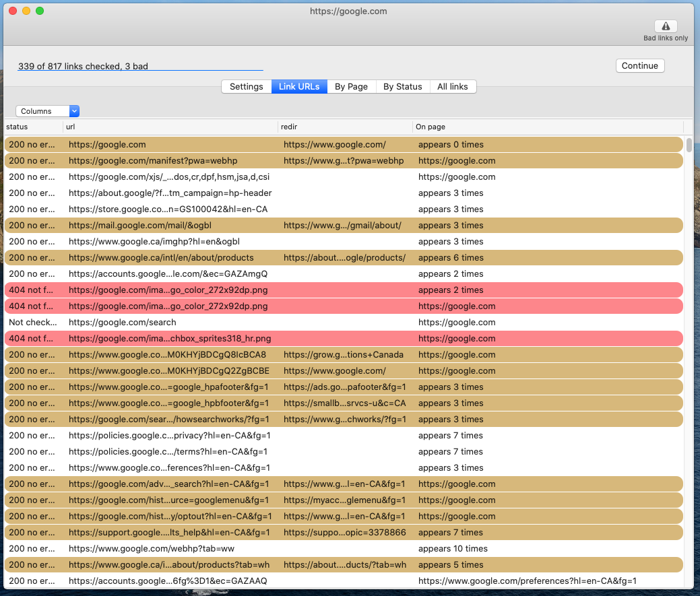Select the google_hpafooter&fg=1 url row
This screenshot has height=596, width=700.
pos(344,387)
